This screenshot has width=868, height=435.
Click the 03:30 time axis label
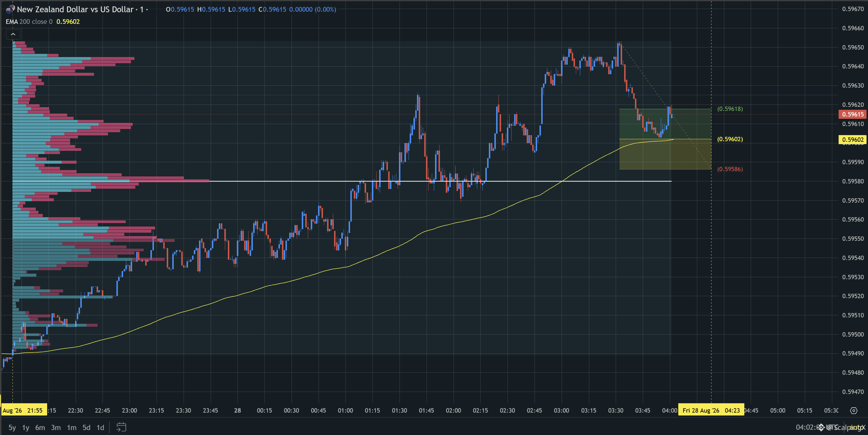coord(616,410)
